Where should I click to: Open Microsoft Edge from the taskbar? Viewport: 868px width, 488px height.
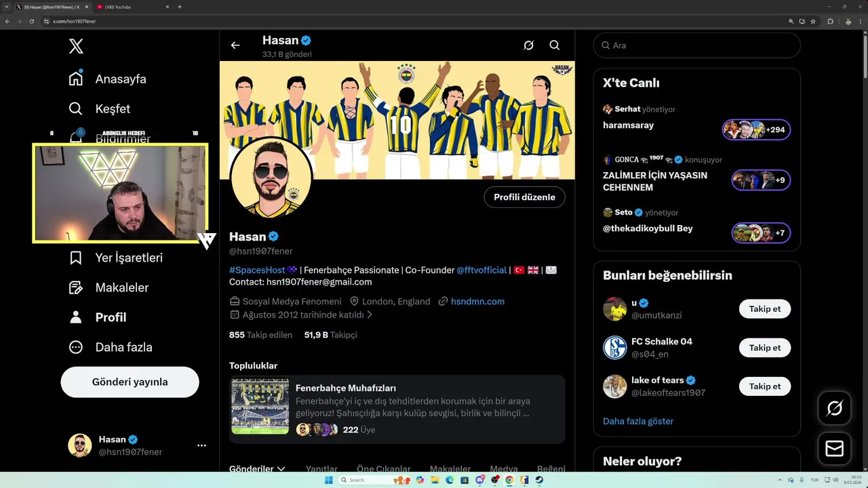450,480
